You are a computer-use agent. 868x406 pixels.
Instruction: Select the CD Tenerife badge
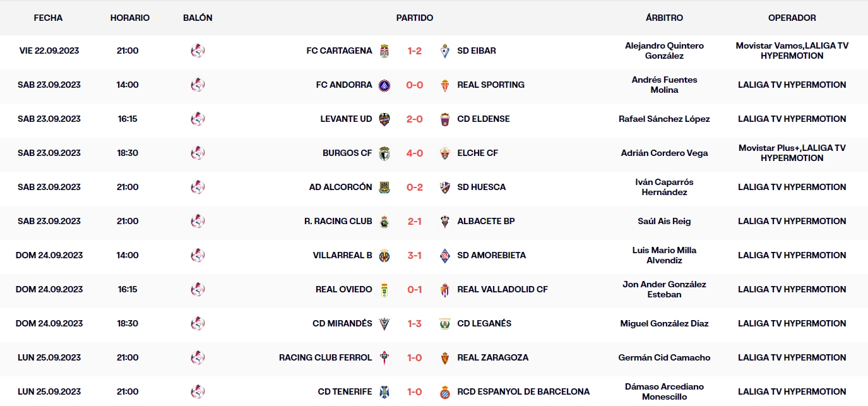pos(384,391)
